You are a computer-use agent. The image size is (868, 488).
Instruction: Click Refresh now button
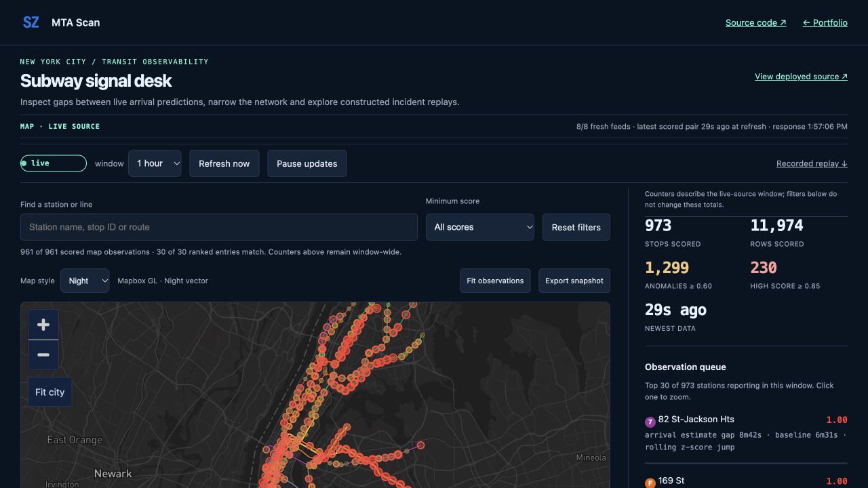(224, 163)
